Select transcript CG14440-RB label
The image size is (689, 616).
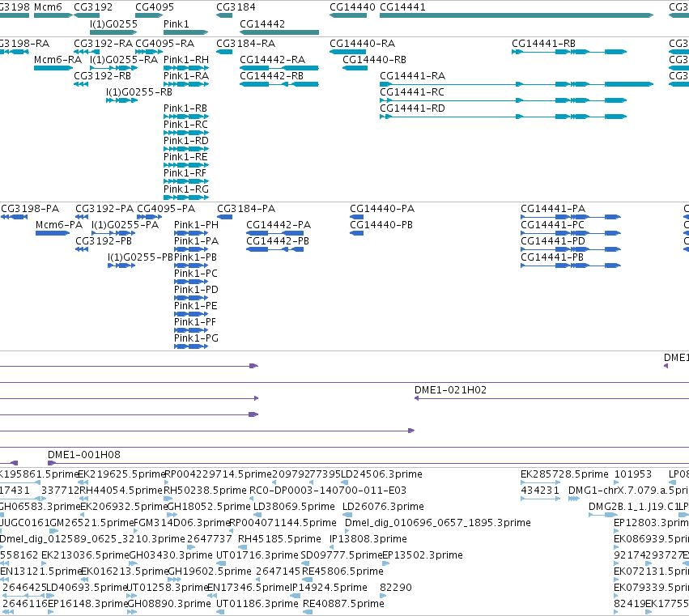[374, 60]
